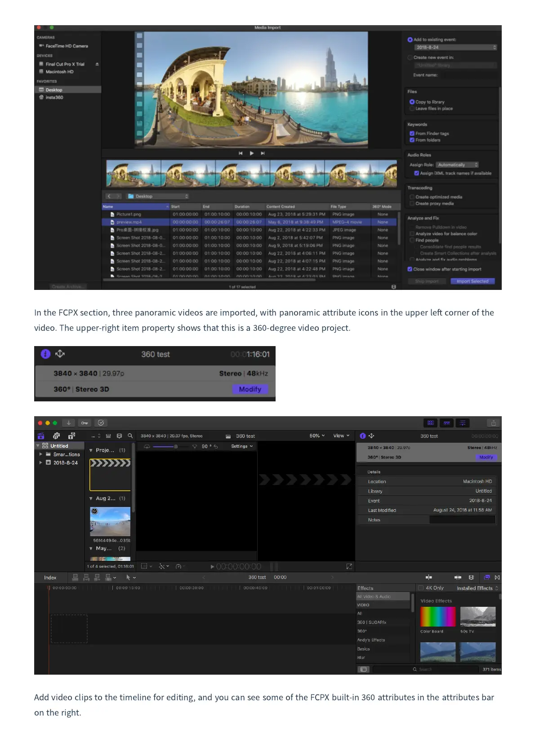Enable 4K Only checkbox in Effects

pyautogui.click(x=421, y=588)
